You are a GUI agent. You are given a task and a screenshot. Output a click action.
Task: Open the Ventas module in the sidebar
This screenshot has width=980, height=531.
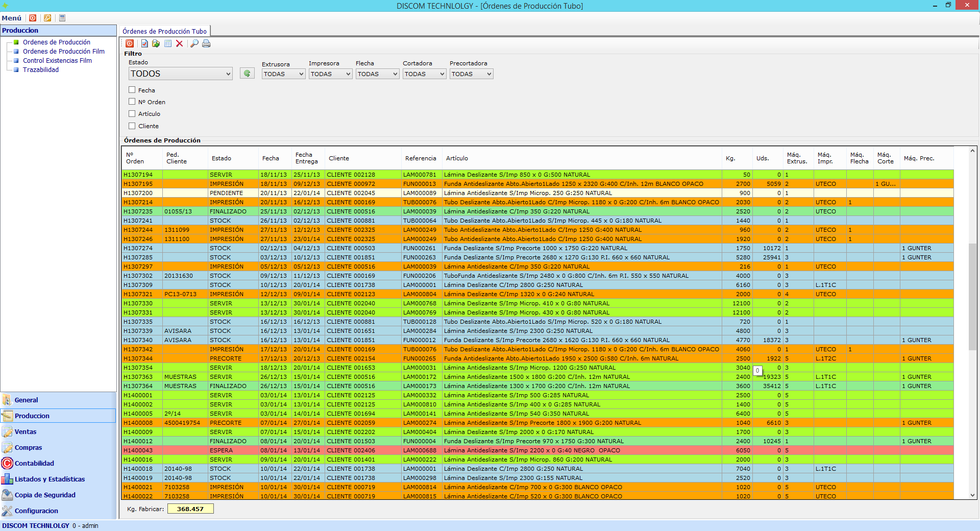tap(26, 432)
